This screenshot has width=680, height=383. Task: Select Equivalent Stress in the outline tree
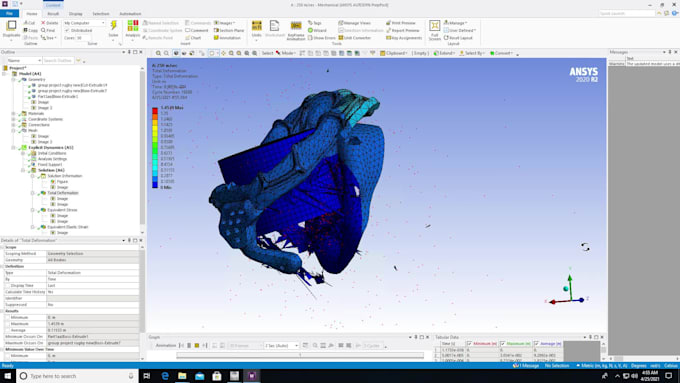click(62, 210)
